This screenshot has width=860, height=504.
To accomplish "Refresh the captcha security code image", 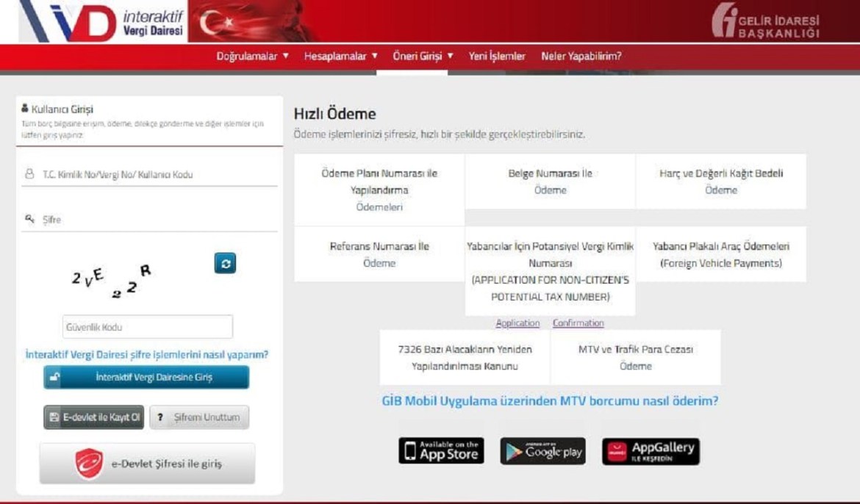I will pyautogui.click(x=225, y=264).
